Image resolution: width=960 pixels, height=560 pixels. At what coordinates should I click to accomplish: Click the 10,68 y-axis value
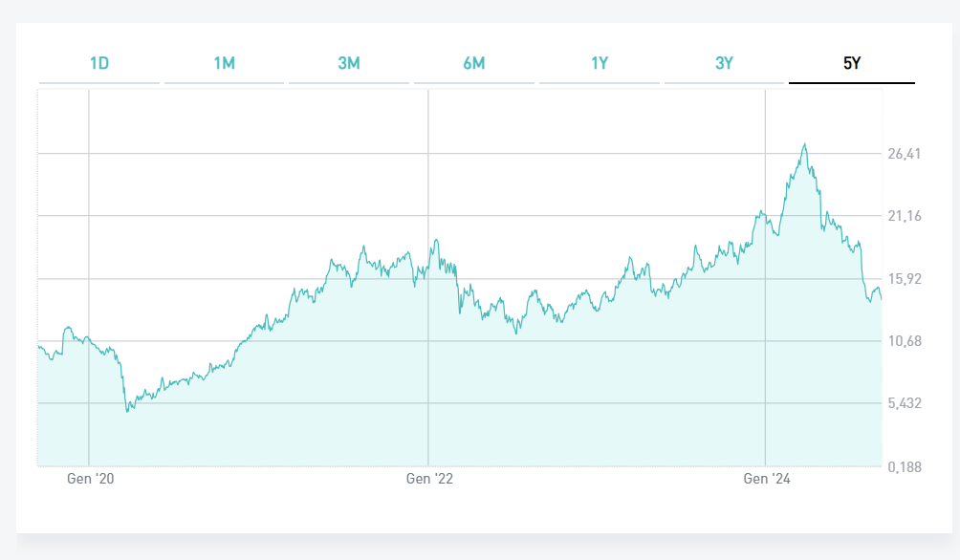pyautogui.click(x=904, y=341)
